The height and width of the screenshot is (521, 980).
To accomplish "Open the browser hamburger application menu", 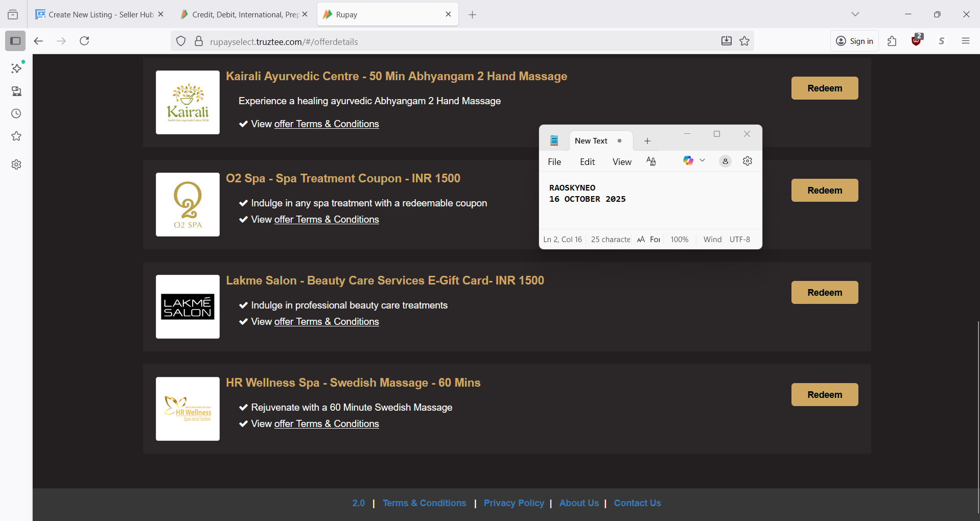I will (965, 41).
